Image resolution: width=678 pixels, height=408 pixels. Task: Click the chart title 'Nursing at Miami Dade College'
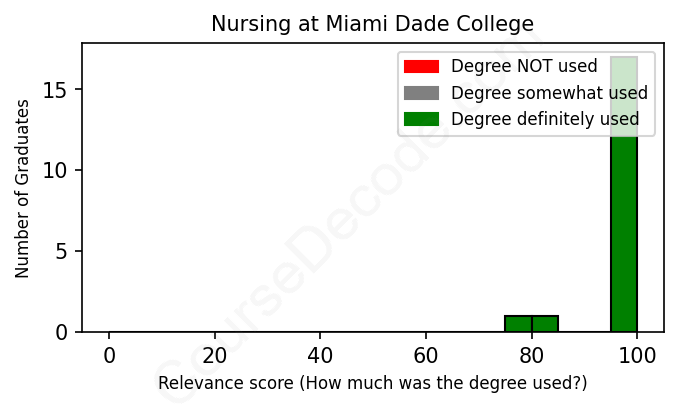[372, 24]
